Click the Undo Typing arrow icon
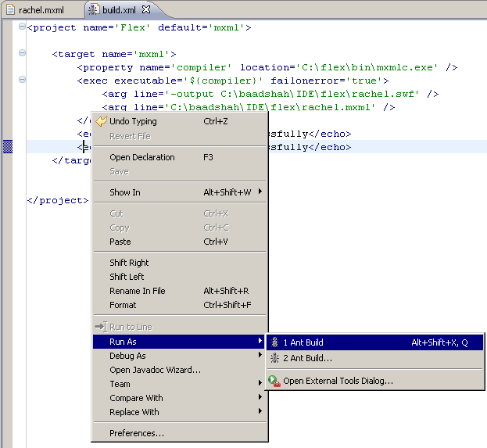 (101, 121)
